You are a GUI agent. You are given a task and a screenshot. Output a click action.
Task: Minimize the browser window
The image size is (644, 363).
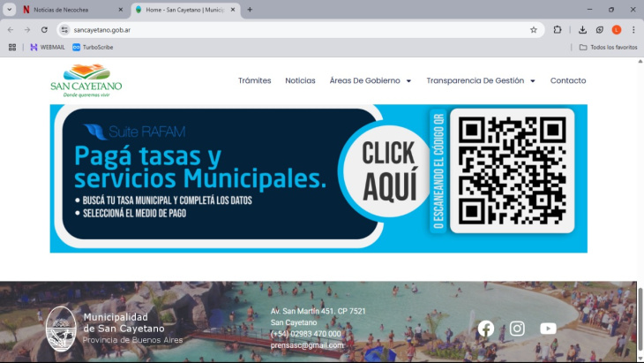tap(590, 10)
